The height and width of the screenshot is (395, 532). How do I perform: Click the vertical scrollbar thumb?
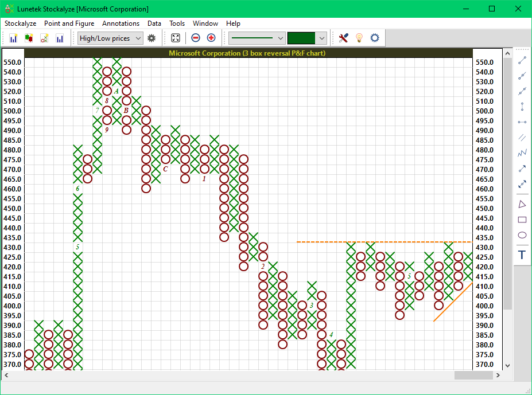tap(507, 183)
